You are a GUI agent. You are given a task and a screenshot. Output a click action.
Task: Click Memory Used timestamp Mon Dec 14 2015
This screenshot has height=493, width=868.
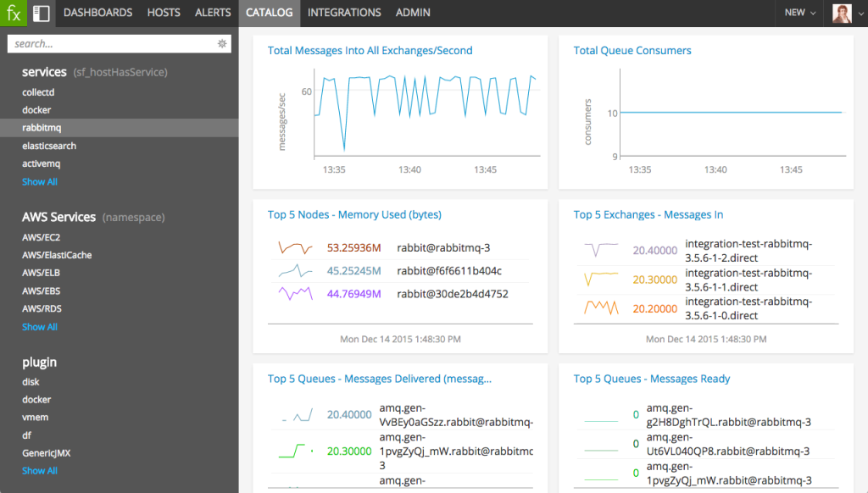point(400,339)
